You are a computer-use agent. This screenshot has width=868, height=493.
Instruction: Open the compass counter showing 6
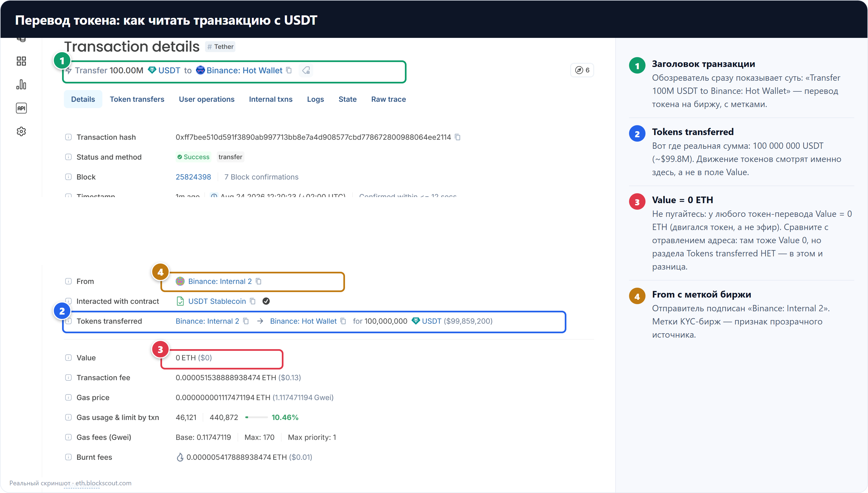[x=582, y=70]
